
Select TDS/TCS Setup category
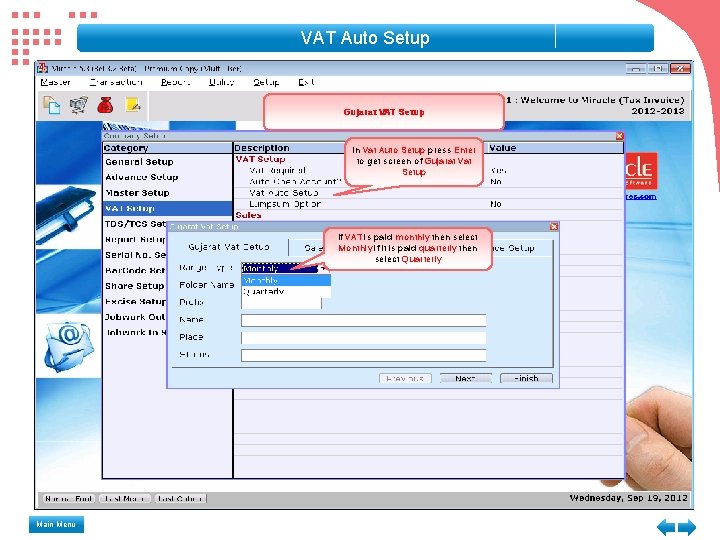click(135, 224)
